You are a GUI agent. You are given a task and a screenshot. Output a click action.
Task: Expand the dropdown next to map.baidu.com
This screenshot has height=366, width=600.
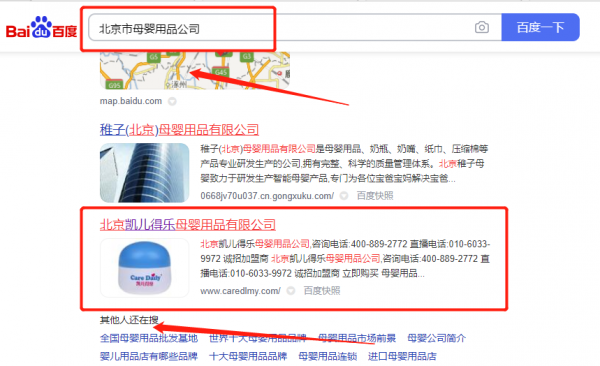[173, 101]
